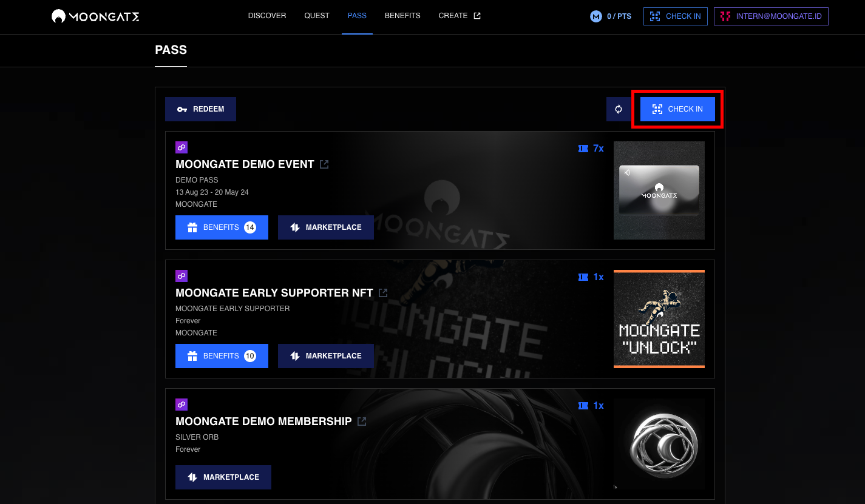Viewport: 865px width, 504px height.
Task: Go to the Quest page
Action: (x=317, y=16)
